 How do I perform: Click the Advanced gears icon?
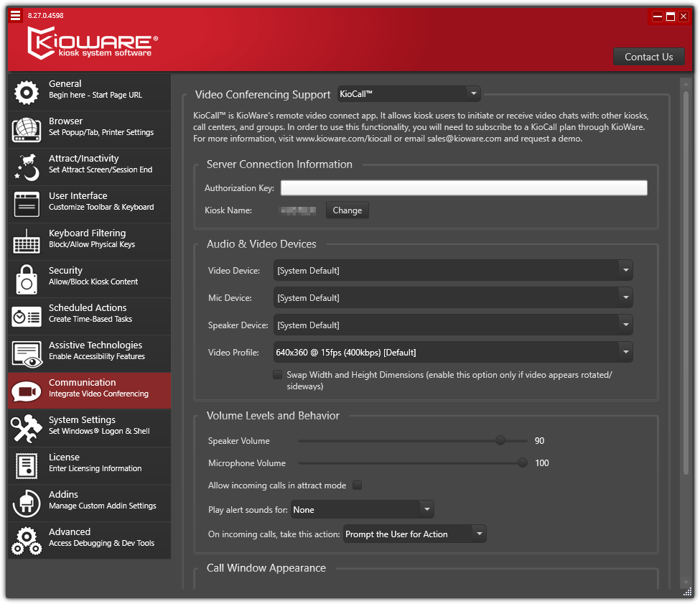point(27,541)
